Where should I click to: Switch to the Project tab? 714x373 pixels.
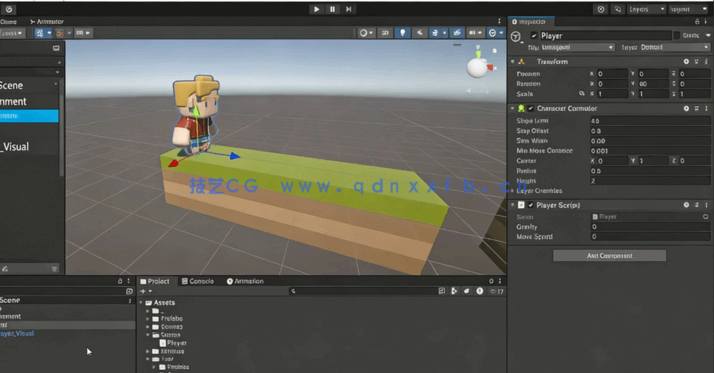tap(155, 281)
